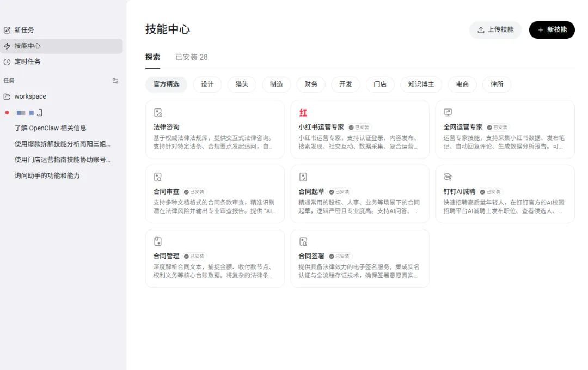Screen dimensions: 588x370
Task: Open 技能中心 in the sidebar
Action: [x=61, y=46]
